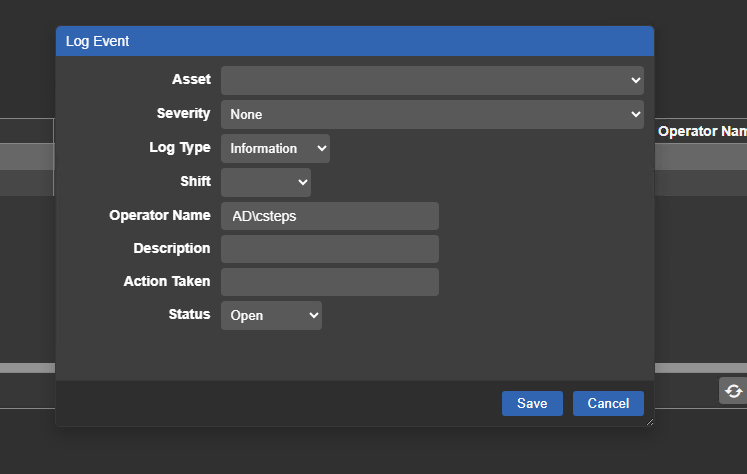The image size is (747, 474).
Task: Click the Severity field label
Action: [183, 113]
